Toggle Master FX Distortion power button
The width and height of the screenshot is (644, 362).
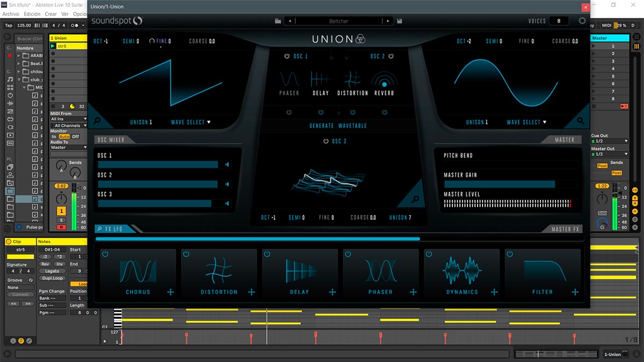pyautogui.click(x=186, y=254)
